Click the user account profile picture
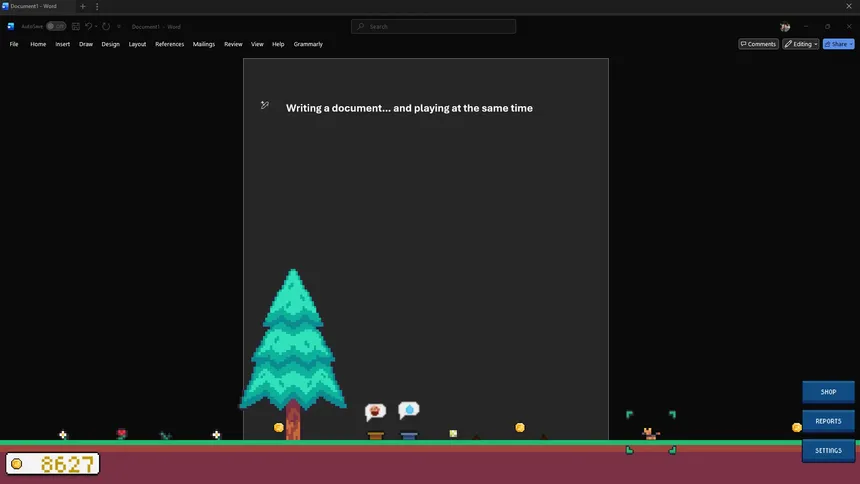Screen dimensions: 860x484 785,26
